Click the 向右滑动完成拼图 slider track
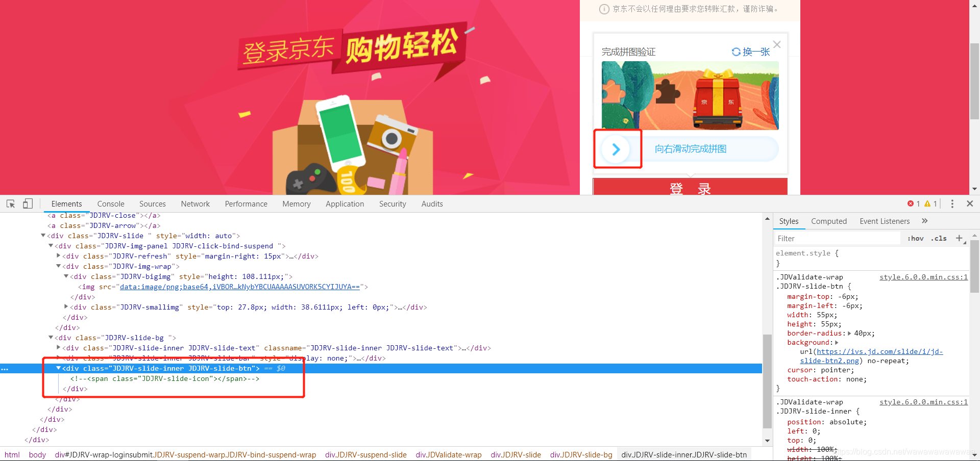Screen dimensions: 980x461 pos(690,149)
